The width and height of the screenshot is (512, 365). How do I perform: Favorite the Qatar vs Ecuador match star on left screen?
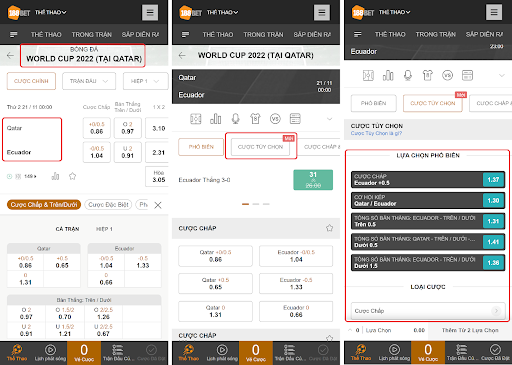(x=72, y=176)
